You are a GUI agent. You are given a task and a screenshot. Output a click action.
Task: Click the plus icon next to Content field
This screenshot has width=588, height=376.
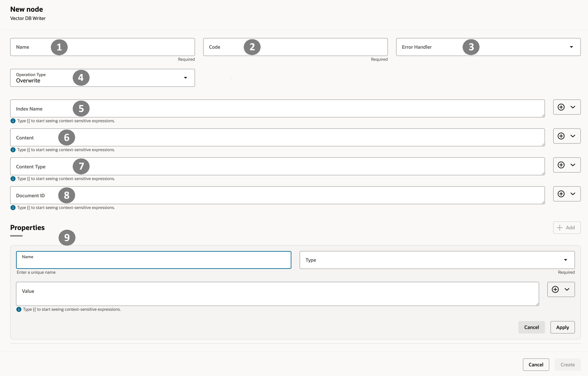[x=561, y=136]
